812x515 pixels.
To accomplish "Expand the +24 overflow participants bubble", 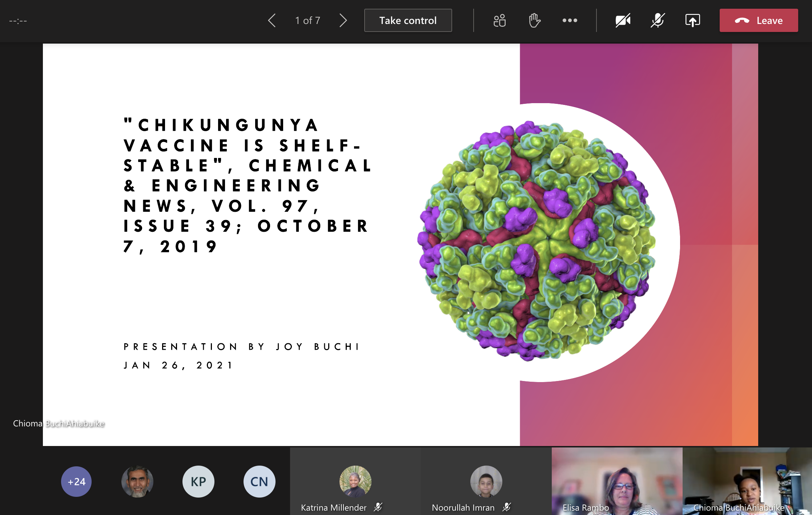I will [76, 482].
